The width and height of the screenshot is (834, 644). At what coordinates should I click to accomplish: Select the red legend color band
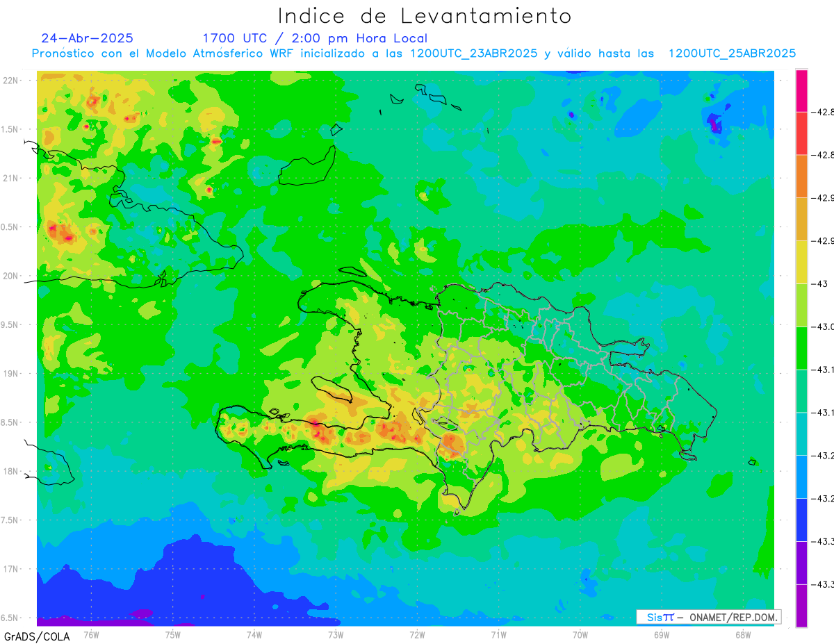pos(801,133)
